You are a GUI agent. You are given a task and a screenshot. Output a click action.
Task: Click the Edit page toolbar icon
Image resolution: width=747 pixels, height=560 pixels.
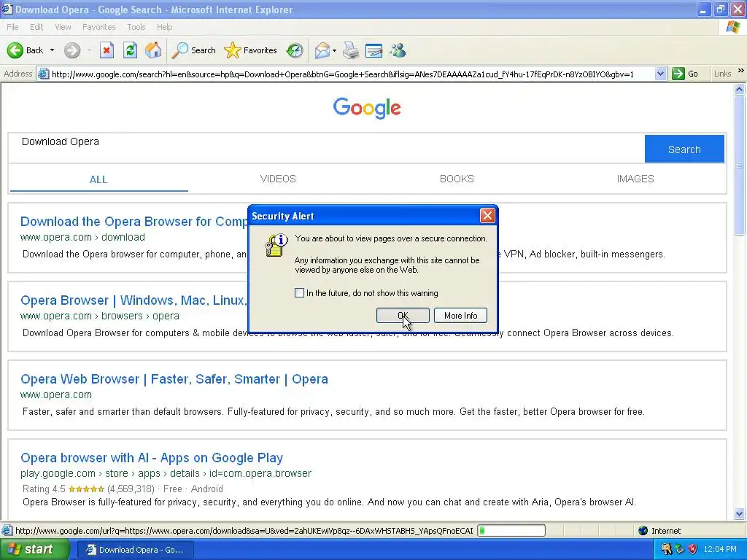(374, 50)
